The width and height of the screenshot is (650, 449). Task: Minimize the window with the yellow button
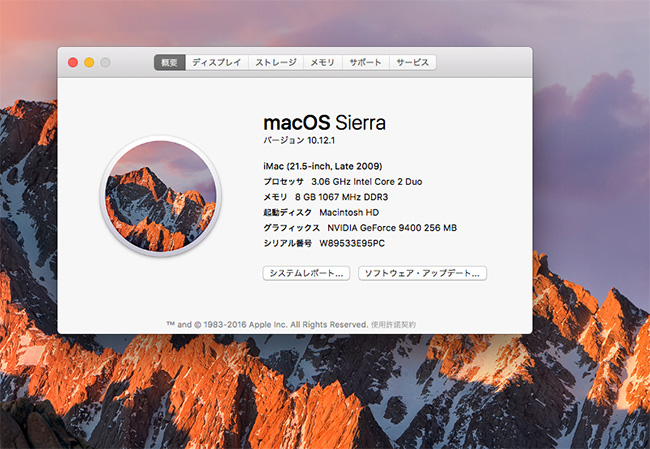coord(89,63)
